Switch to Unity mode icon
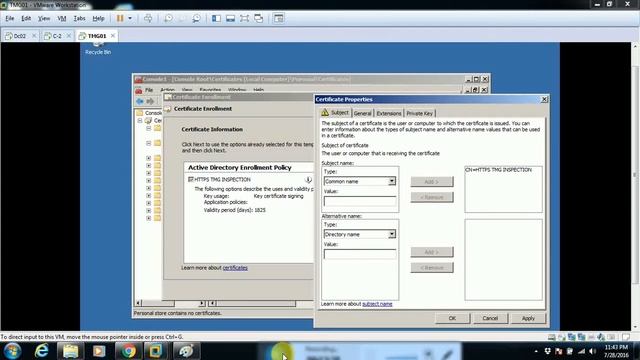The width and height of the screenshot is (640, 360). pos(258,18)
